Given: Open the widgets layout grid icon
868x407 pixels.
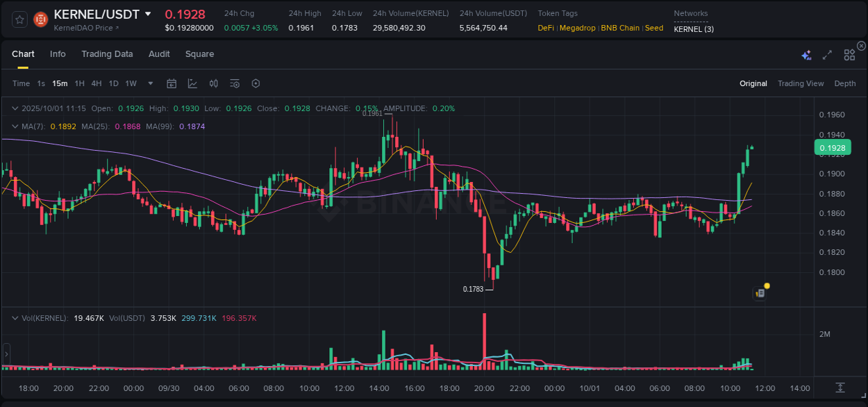Looking at the screenshot, I should [849, 54].
